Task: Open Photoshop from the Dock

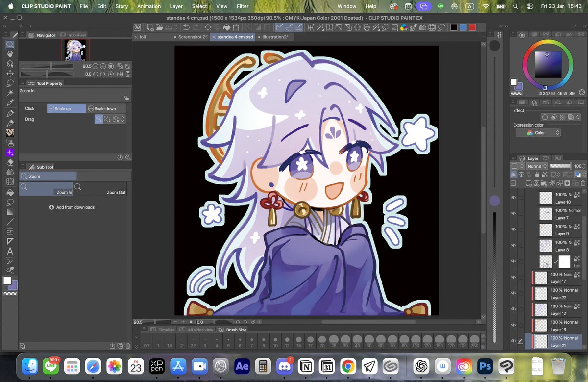Action: pyautogui.click(x=485, y=366)
